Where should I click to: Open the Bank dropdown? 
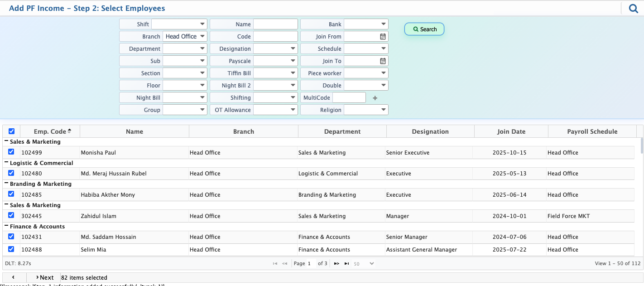(366, 24)
